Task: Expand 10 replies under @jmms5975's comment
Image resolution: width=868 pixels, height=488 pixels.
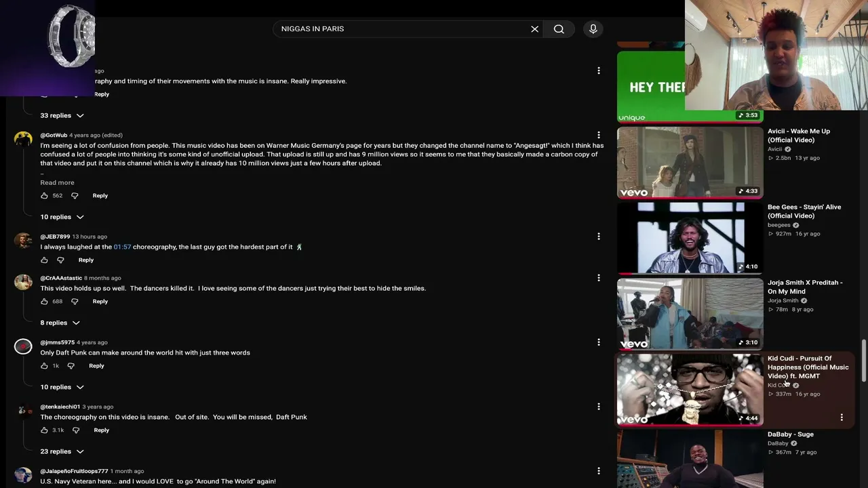Action: [62, 387]
